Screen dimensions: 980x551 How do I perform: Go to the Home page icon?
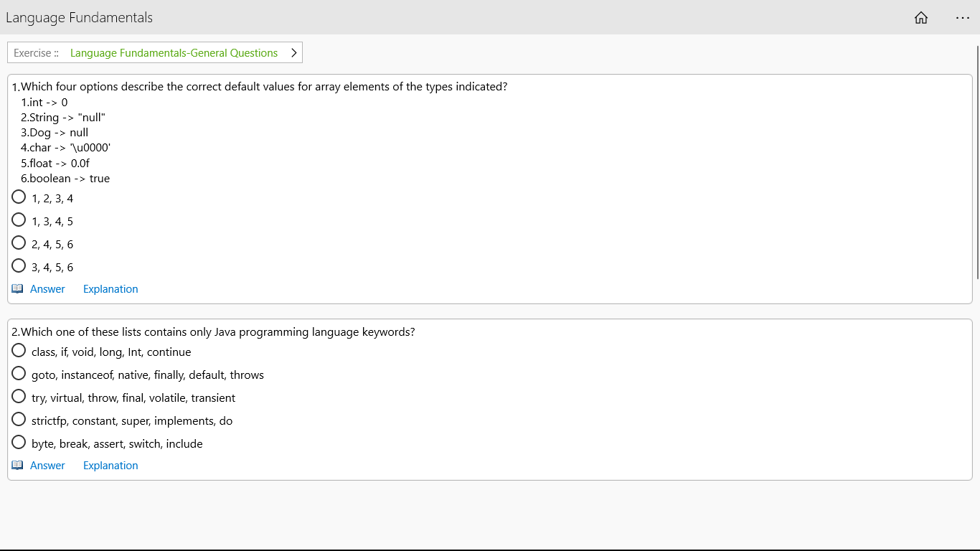pos(921,18)
